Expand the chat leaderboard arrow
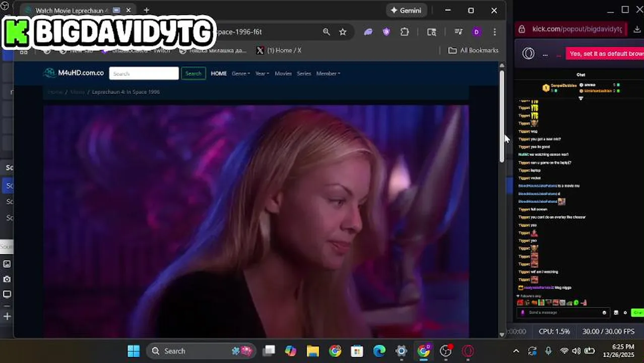This screenshot has height=363, width=644. (x=581, y=98)
